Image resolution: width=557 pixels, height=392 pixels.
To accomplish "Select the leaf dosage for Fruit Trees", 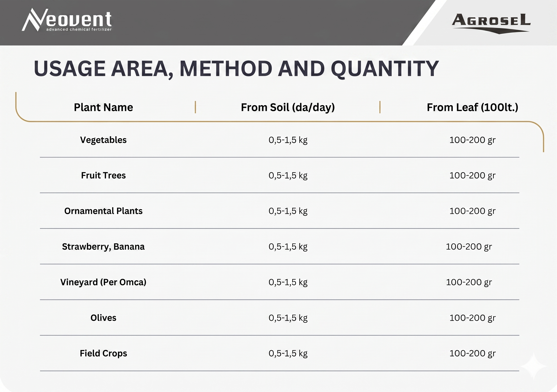I will [x=472, y=175].
